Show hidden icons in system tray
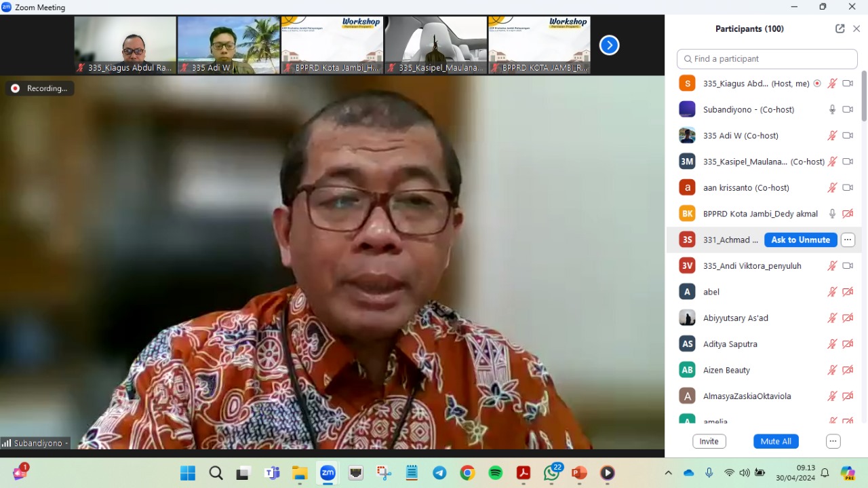 (668, 473)
